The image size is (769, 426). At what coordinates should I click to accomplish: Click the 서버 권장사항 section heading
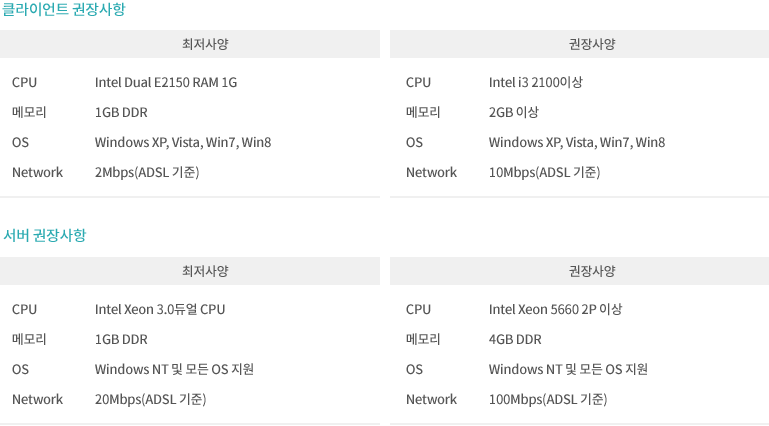[45, 236]
